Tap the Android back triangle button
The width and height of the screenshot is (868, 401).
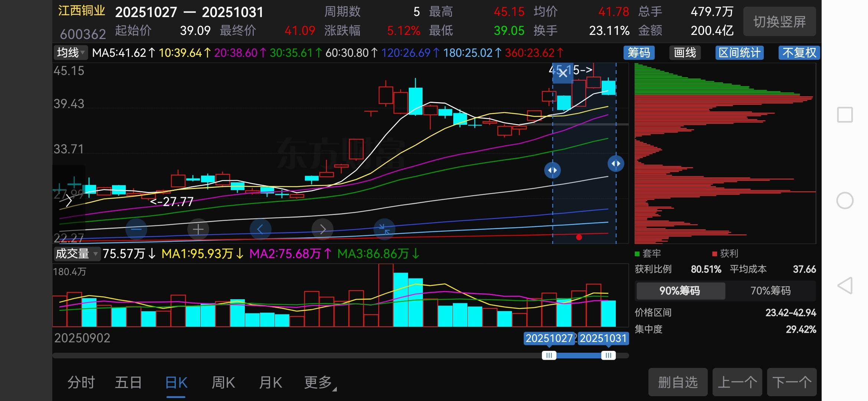pos(845,286)
